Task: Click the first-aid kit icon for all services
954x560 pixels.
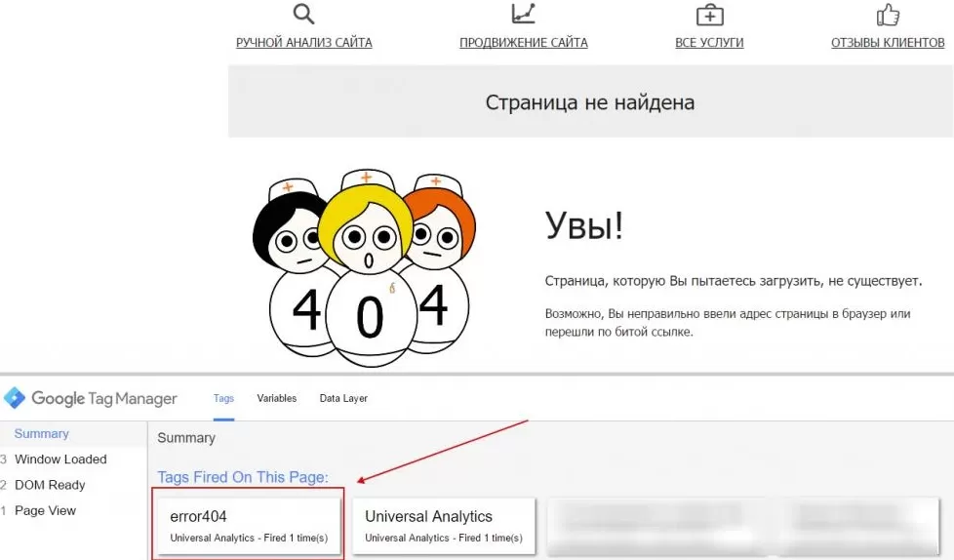Action: coord(709,15)
